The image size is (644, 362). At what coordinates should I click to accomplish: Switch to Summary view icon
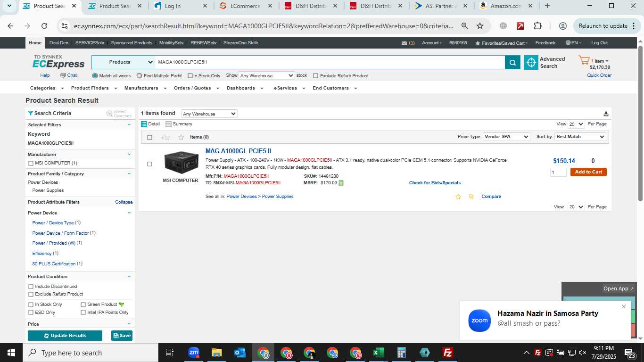[x=168, y=124]
